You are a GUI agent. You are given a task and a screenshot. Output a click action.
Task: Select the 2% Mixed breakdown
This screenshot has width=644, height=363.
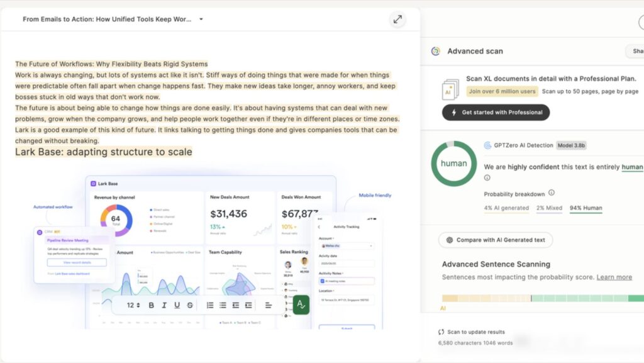[x=549, y=208]
